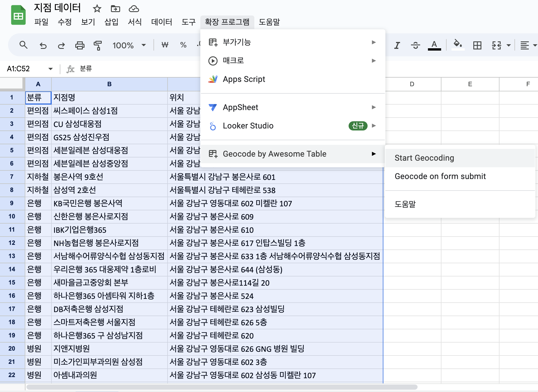Format as percent

pyautogui.click(x=183, y=45)
